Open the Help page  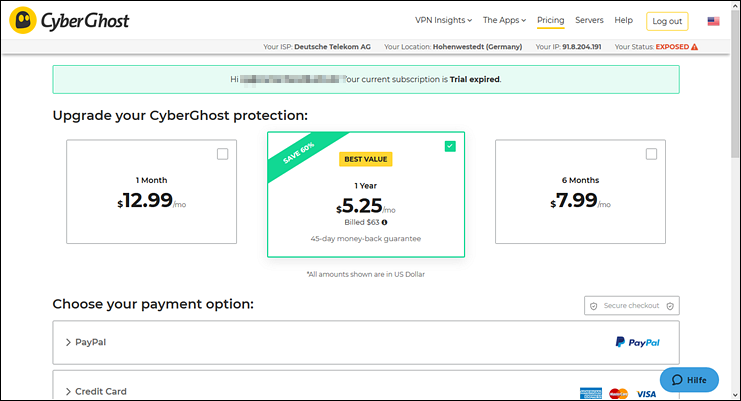point(623,20)
